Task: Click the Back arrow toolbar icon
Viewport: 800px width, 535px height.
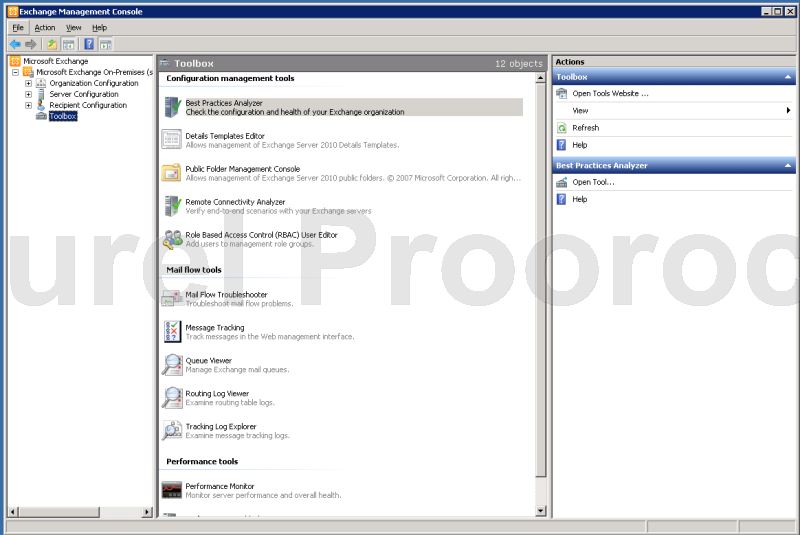Action: 15,44
